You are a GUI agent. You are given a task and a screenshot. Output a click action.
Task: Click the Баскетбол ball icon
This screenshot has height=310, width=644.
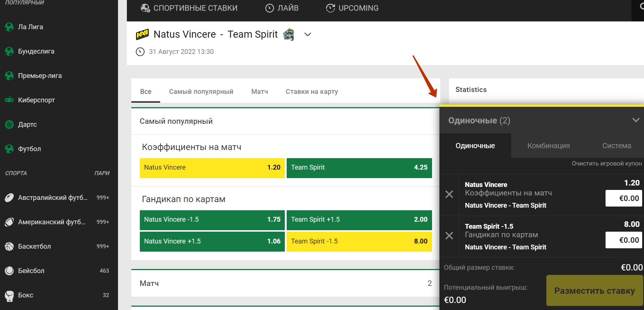tap(9, 246)
